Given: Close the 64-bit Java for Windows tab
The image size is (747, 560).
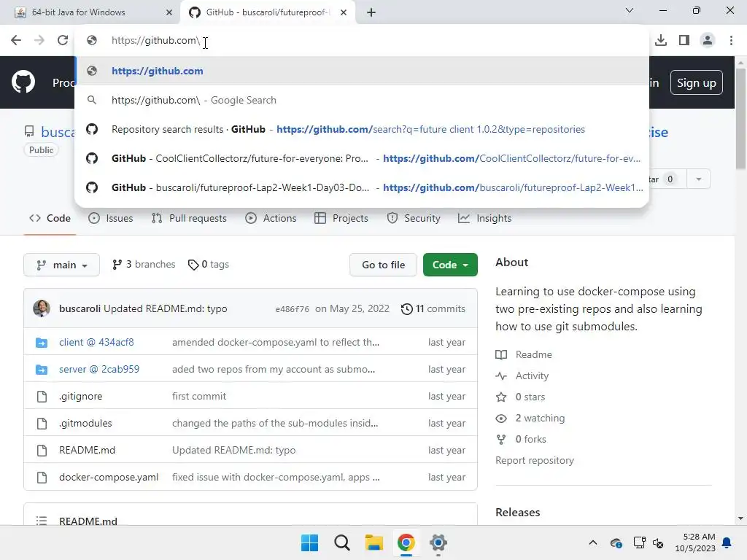Looking at the screenshot, I should (169, 12).
